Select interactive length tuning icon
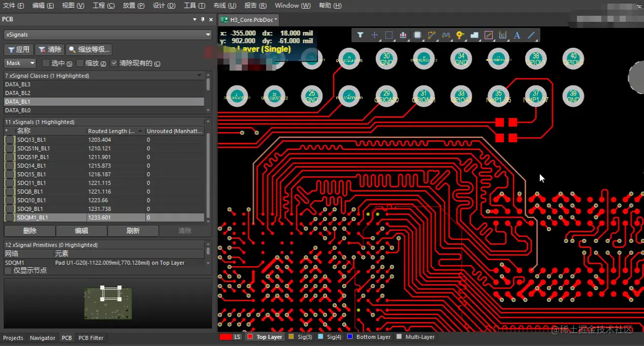The height and width of the screenshot is (346, 644). [446, 35]
